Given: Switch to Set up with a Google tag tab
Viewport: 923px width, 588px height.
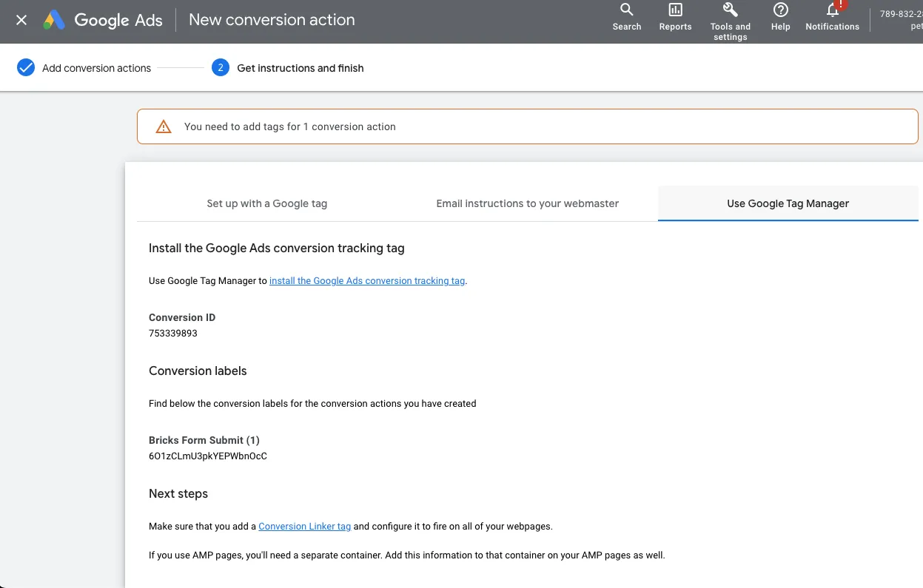Looking at the screenshot, I should tap(266, 203).
